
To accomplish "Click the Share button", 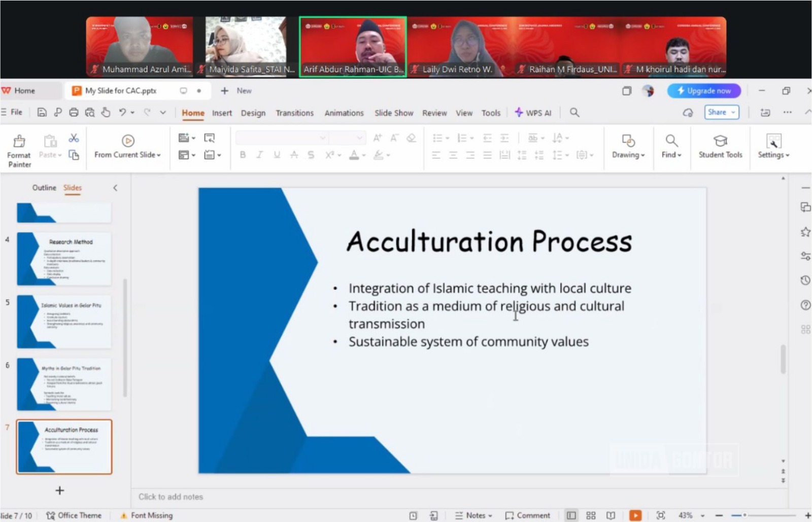I will [x=721, y=112].
